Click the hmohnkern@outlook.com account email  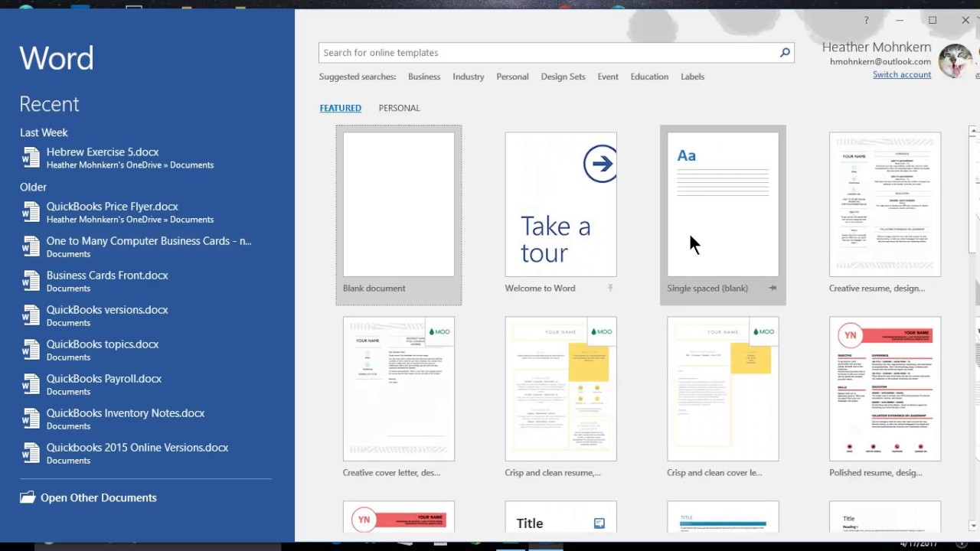880,61
